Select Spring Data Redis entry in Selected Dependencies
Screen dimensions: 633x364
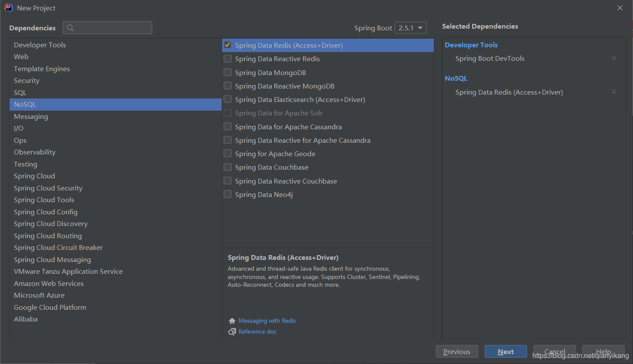click(x=509, y=92)
